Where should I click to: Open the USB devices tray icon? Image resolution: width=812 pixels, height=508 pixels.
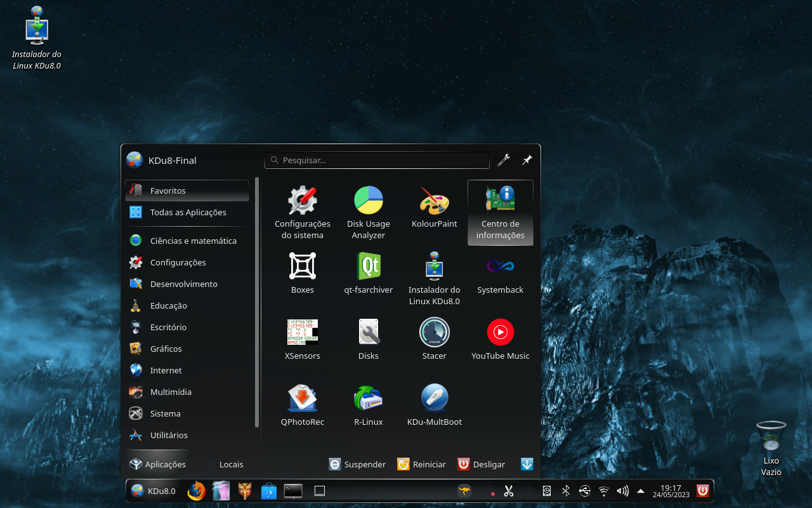point(585,491)
